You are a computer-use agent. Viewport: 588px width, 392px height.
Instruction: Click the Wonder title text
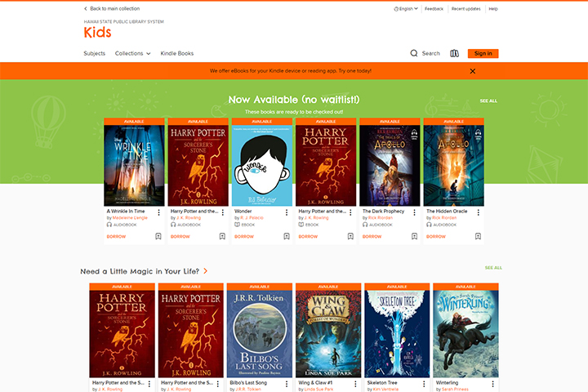[243, 212]
